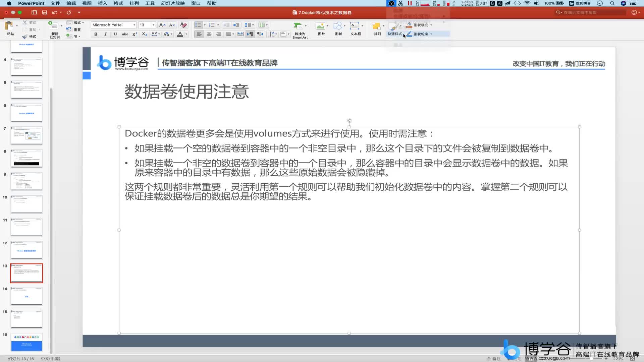Click the Align Center button
Image resolution: width=644 pixels, height=362 pixels.
coord(209,34)
